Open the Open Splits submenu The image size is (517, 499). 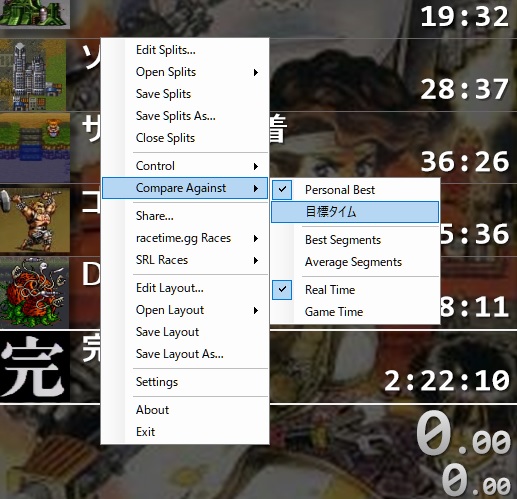185,72
